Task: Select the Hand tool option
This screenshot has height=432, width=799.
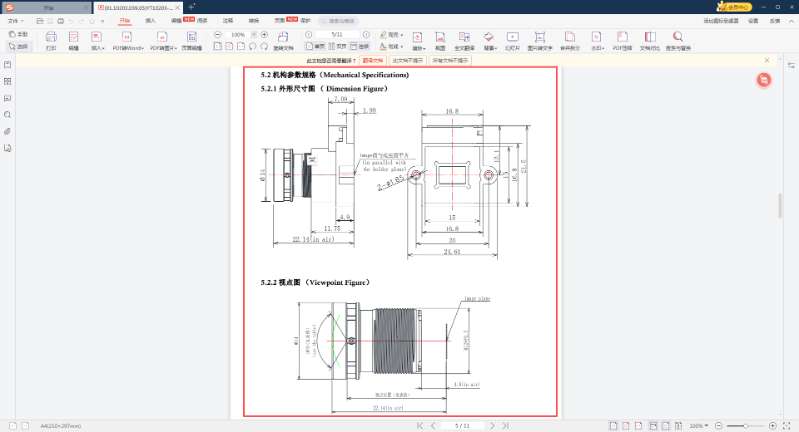Action: pyautogui.click(x=18, y=34)
